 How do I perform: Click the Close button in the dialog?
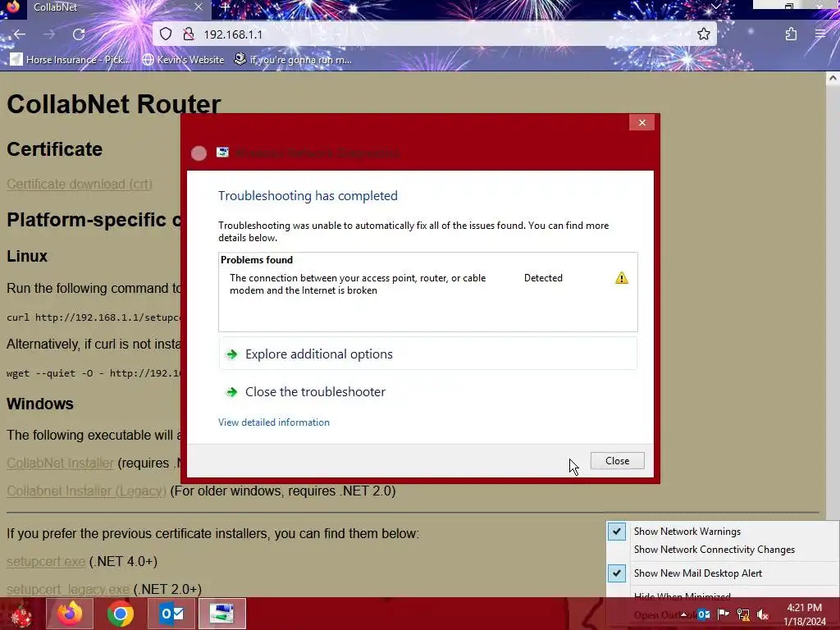tap(617, 461)
